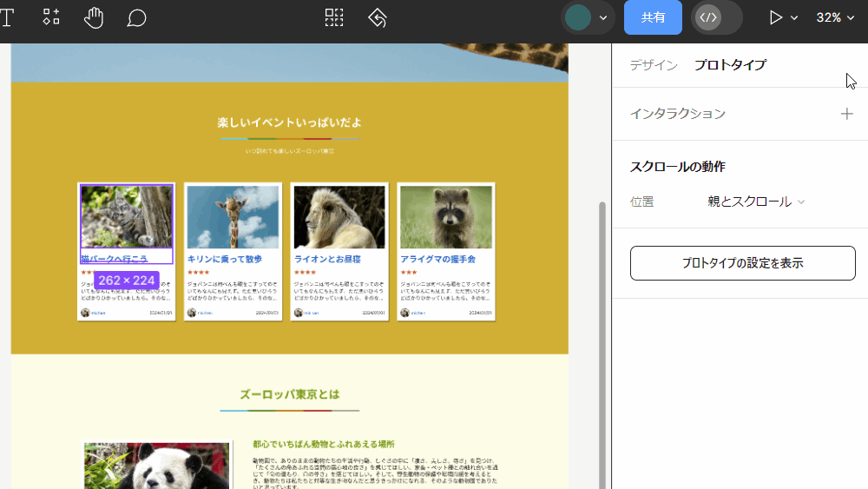
Task: Click the 楽しいイベントいっぱいだよ heading
Action: [290, 122]
